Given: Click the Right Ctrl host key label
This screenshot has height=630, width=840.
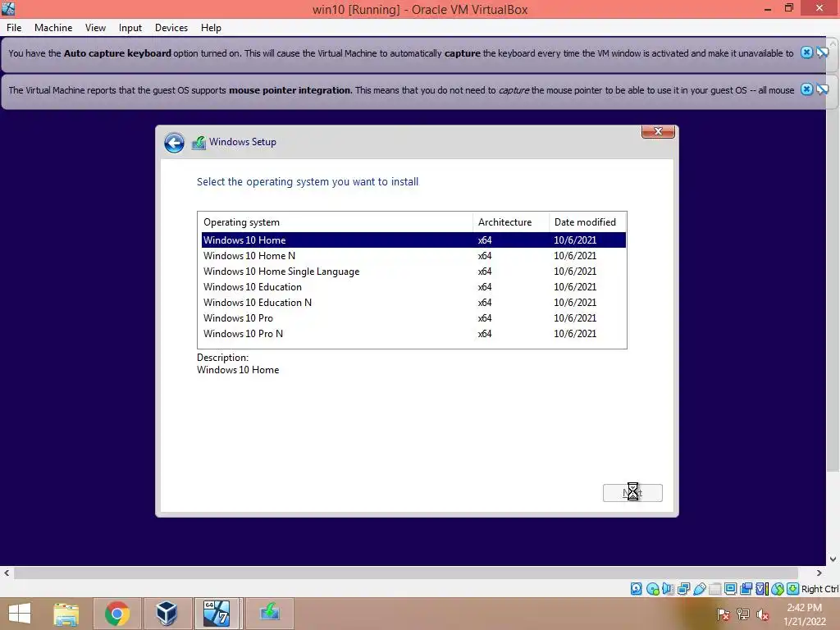Looking at the screenshot, I should point(819,589).
